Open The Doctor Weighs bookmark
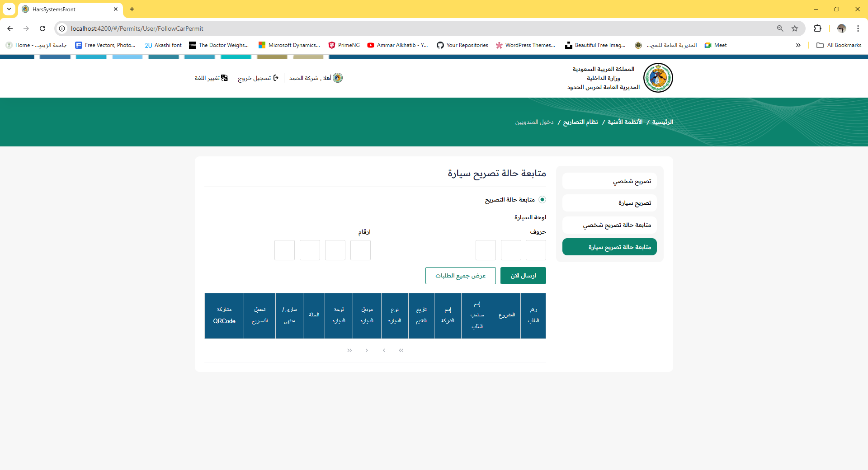868x470 pixels. pos(219,45)
